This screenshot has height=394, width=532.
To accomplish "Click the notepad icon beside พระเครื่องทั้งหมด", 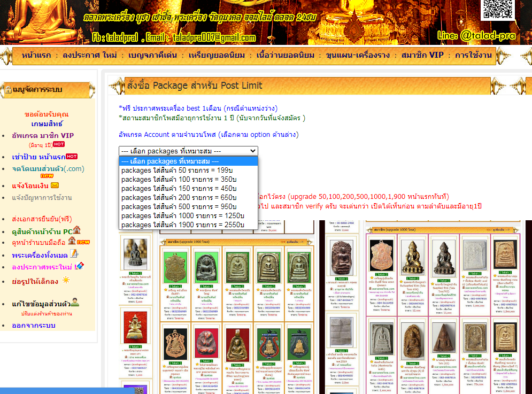I will [74, 254].
